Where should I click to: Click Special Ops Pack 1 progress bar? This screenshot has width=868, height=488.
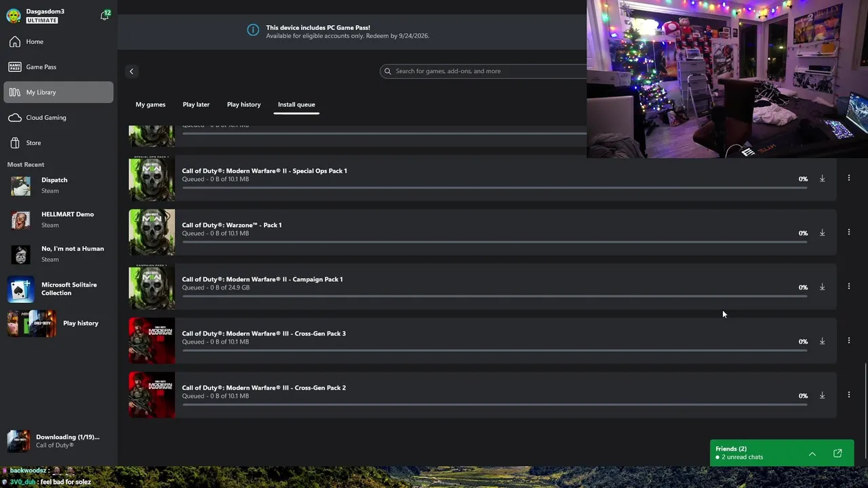point(494,188)
